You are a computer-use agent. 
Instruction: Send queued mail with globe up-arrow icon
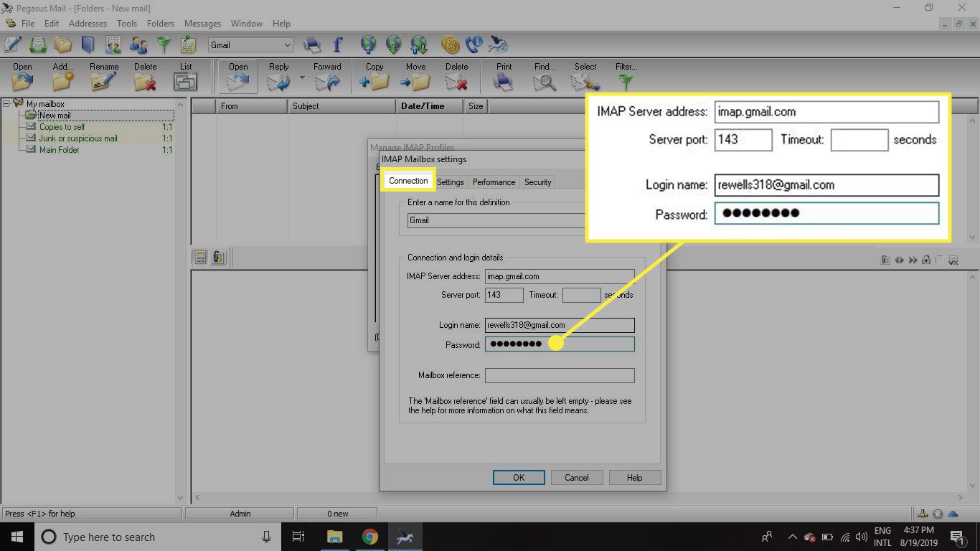pyautogui.click(x=369, y=45)
